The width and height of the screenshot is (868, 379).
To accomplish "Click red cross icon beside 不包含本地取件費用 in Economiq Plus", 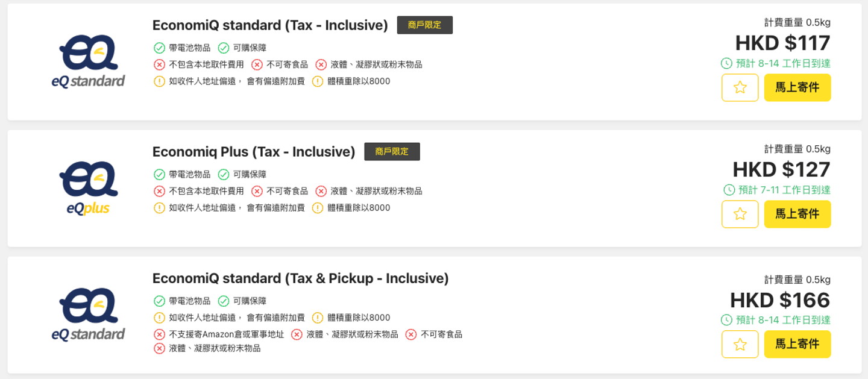I will [159, 191].
